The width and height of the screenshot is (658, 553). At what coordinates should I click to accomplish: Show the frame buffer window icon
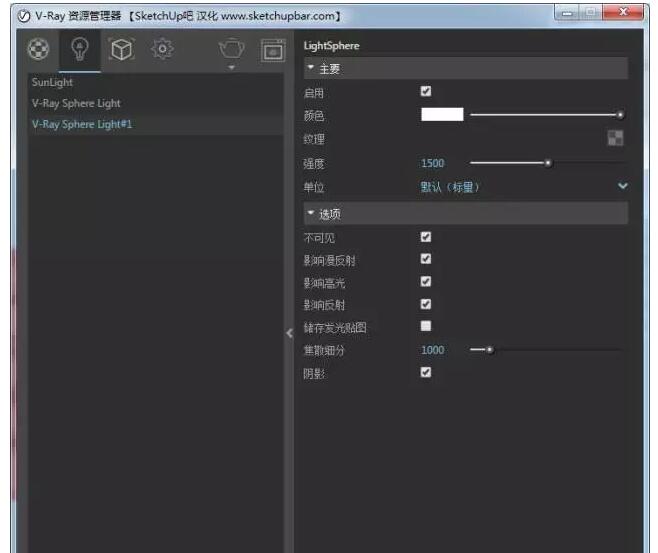pos(273,50)
